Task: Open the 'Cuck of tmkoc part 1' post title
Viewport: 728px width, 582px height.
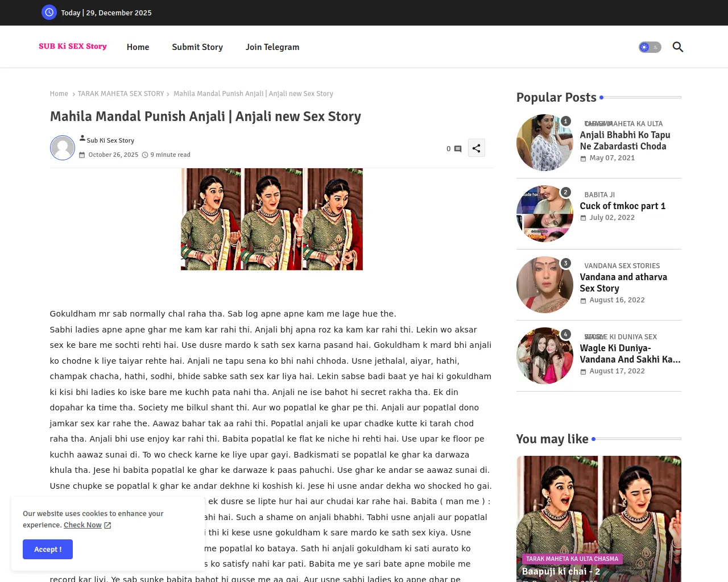Action: pos(623,206)
